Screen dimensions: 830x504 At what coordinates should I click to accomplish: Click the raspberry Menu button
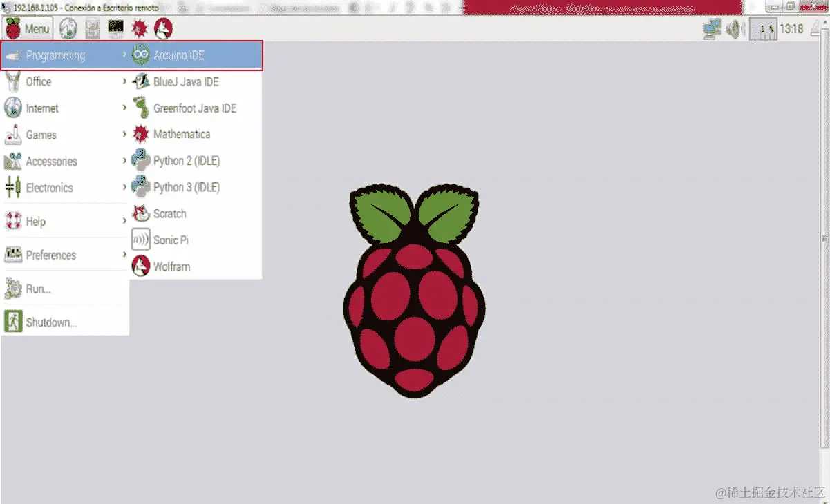(x=28, y=29)
